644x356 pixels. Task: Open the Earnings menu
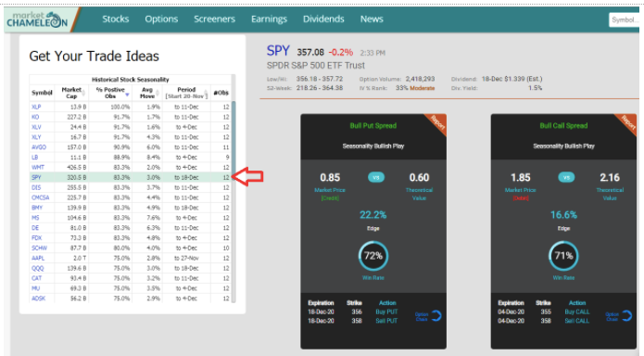pos(269,19)
